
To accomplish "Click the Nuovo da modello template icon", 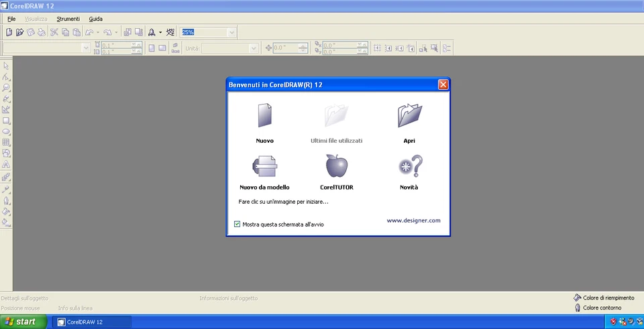I will (264, 166).
